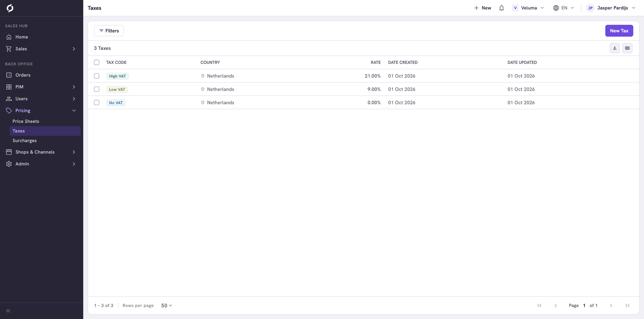Click the notification bell icon
Viewport: 644px width, 319px height.
click(502, 8)
